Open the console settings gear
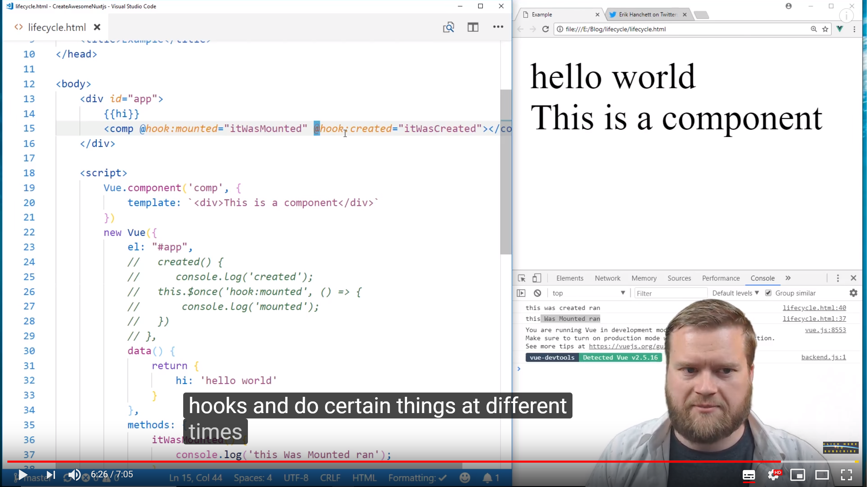The height and width of the screenshot is (487, 868). pos(853,293)
